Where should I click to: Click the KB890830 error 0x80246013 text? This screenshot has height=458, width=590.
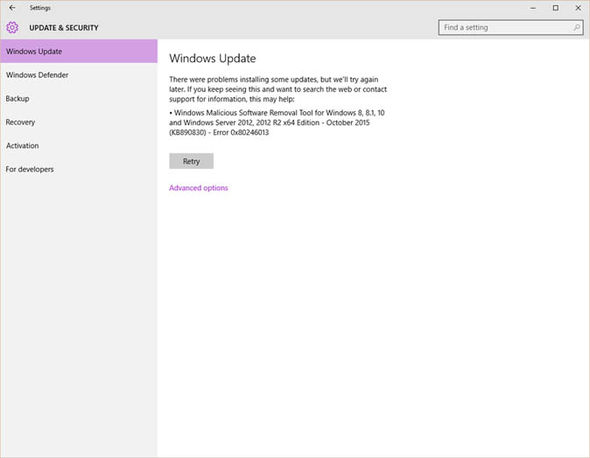pos(219,132)
